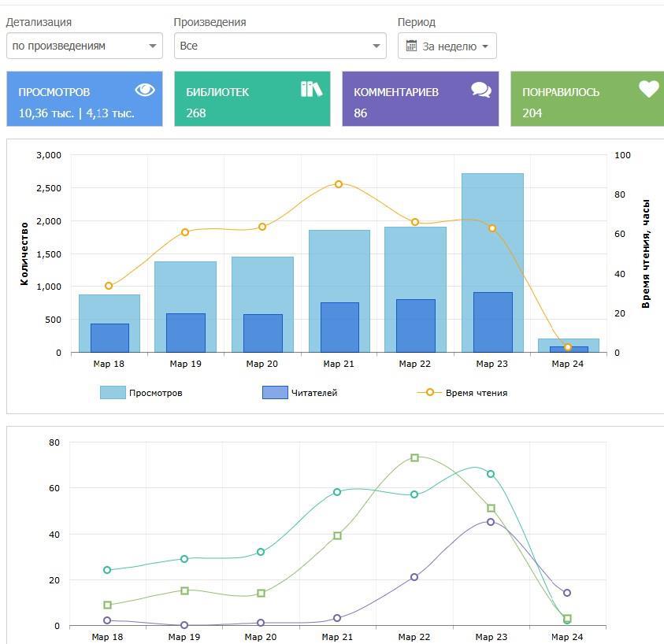
Task: Click the speech bubbles icon on Комментариев card
Action: coord(480,90)
